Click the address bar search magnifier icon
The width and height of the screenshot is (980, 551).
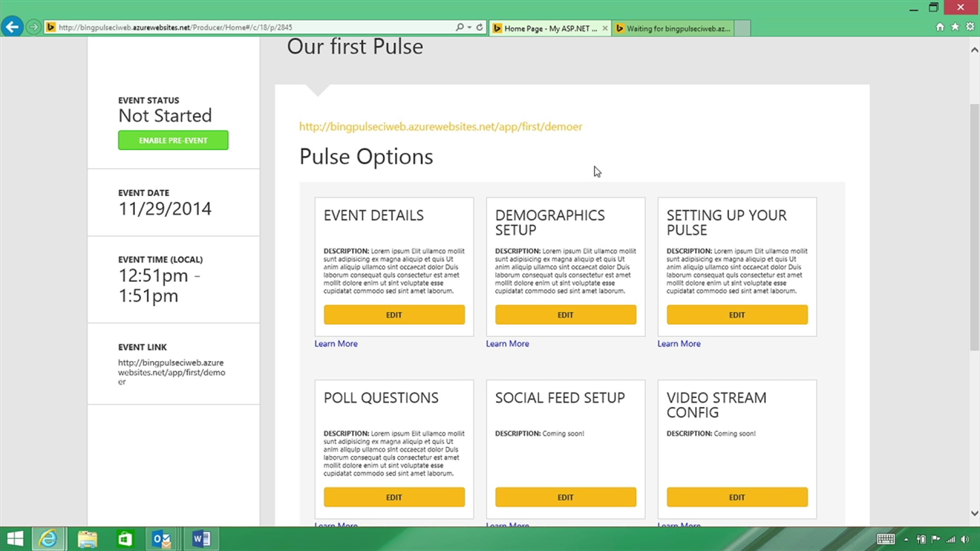click(x=459, y=27)
